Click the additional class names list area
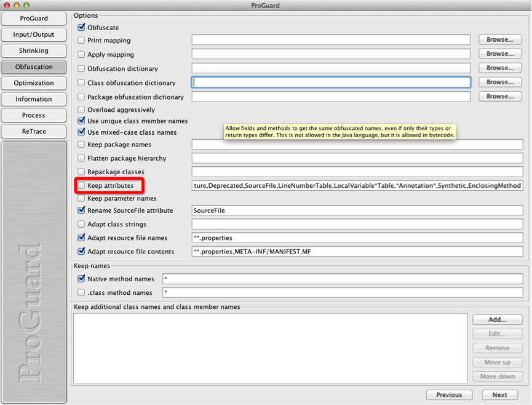Viewport: 532px width, 405px height. pyautogui.click(x=271, y=348)
